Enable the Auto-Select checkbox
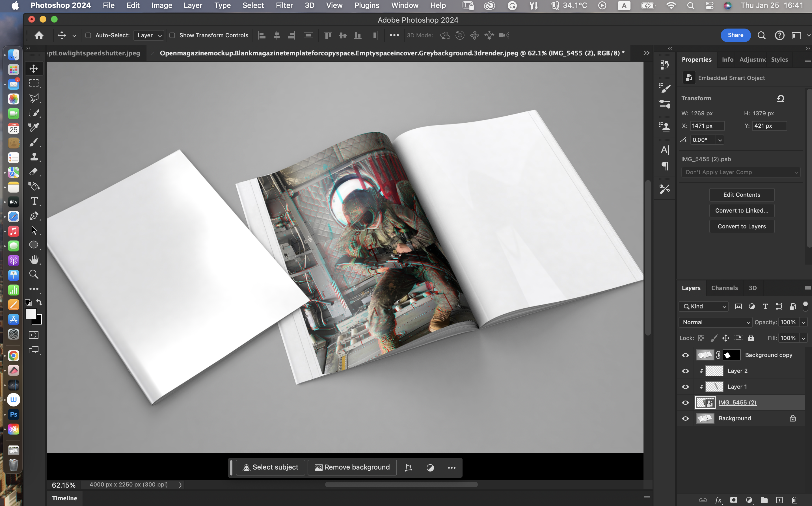This screenshot has height=506, width=812. click(88, 35)
